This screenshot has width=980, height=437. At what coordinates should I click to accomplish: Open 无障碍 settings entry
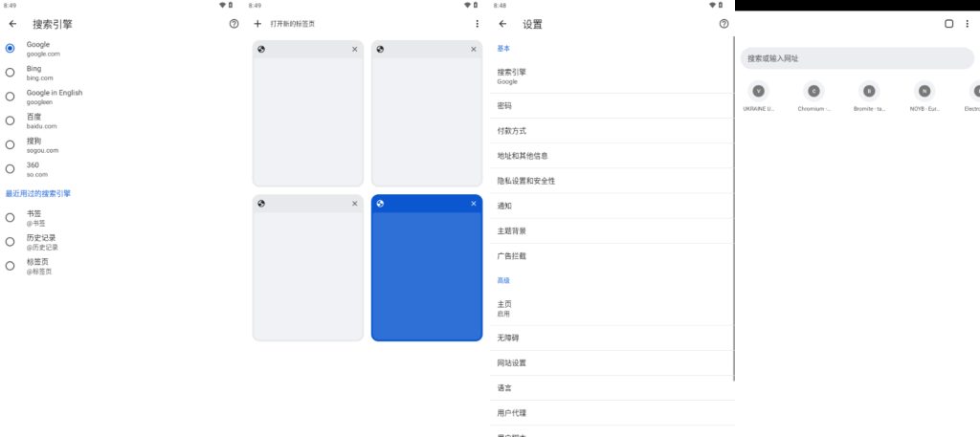pyautogui.click(x=612, y=339)
